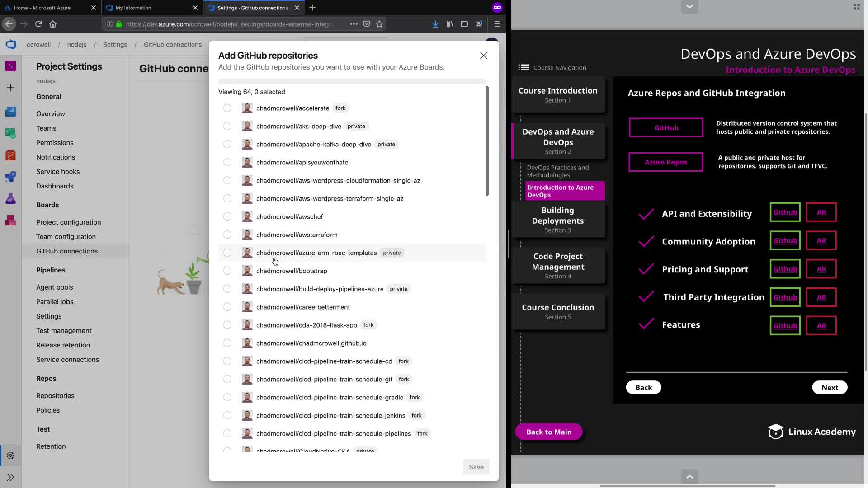
Task: Bookmark page with the star icon
Action: (x=379, y=24)
